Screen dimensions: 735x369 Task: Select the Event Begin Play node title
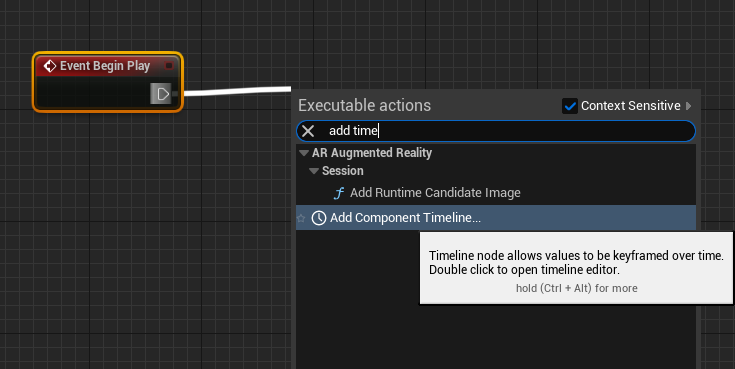[x=105, y=66]
